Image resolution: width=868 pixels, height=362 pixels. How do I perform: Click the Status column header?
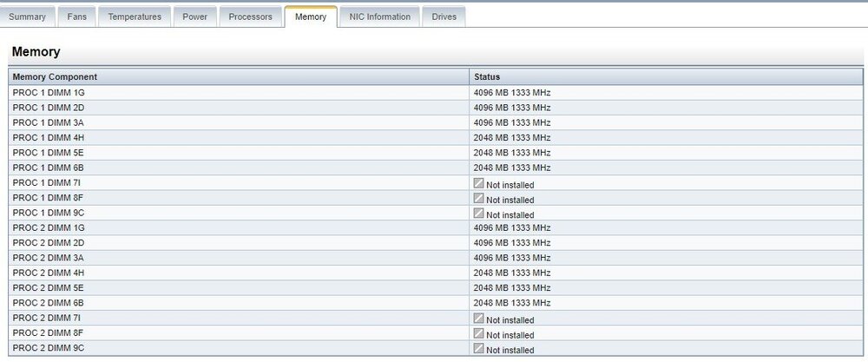click(486, 77)
